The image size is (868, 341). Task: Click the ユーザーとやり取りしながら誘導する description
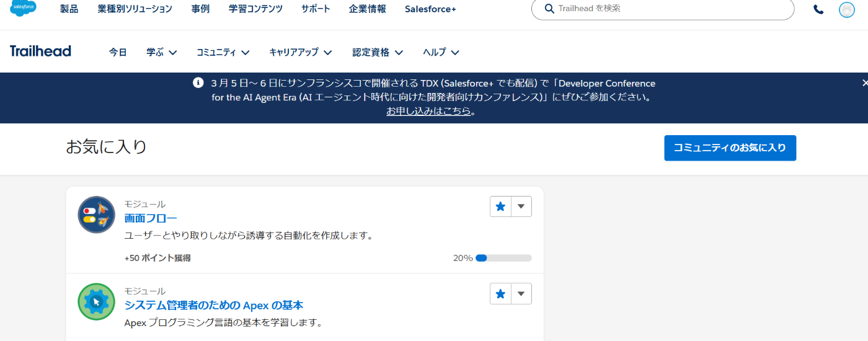point(248,236)
